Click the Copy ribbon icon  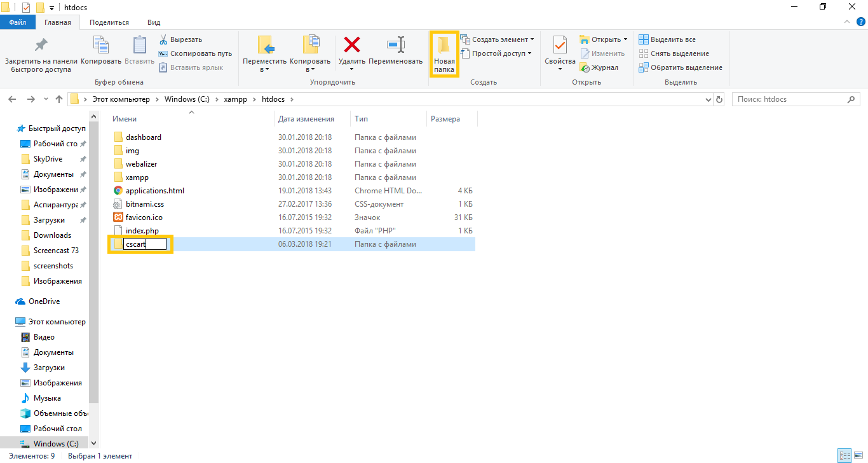(x=101, y=51)
